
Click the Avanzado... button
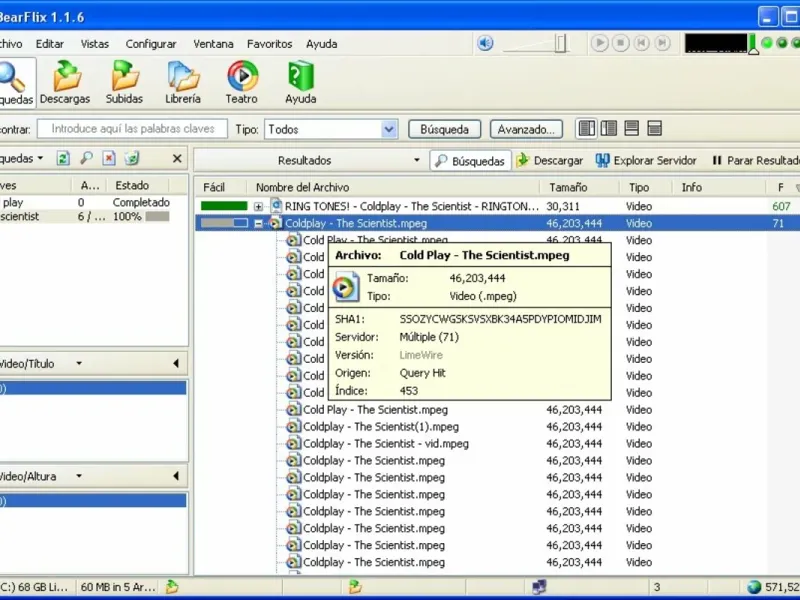point(526,129)
